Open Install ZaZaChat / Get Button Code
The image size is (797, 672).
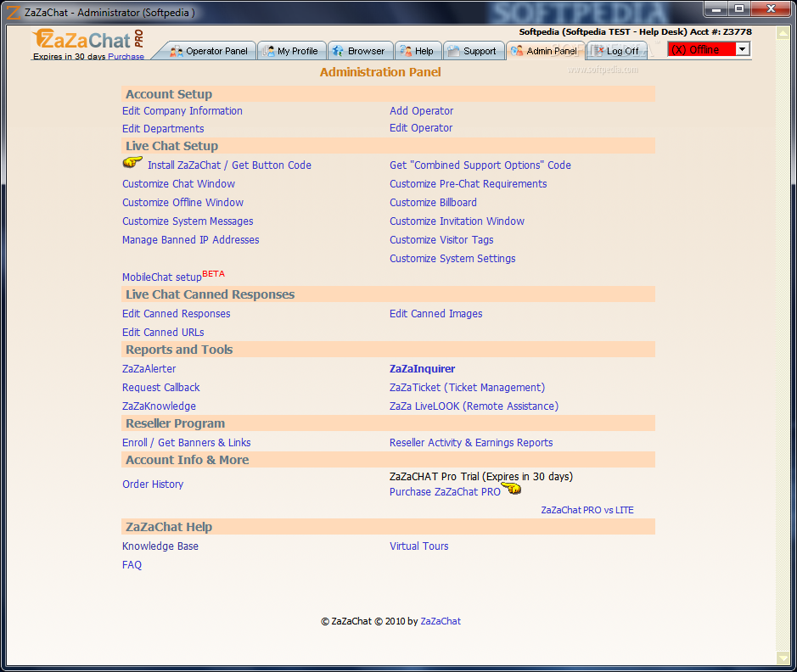(229, 165)
